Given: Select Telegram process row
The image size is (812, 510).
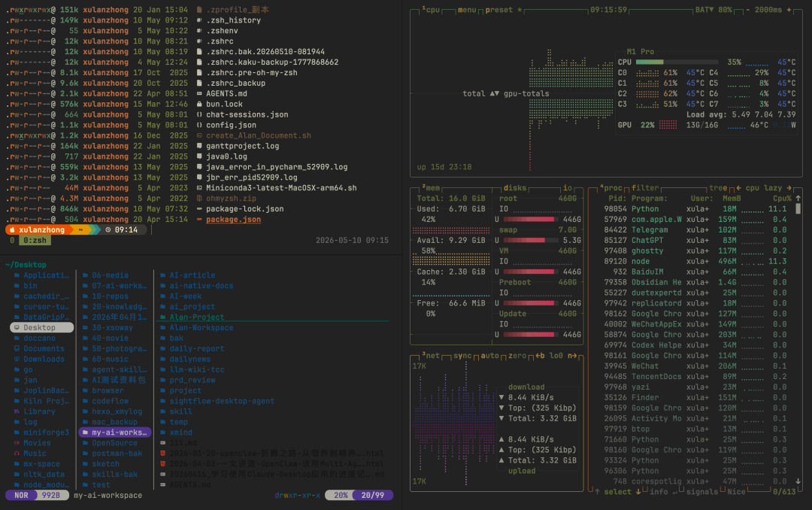Looking at the screenshot, I should [x=695, y=229].
